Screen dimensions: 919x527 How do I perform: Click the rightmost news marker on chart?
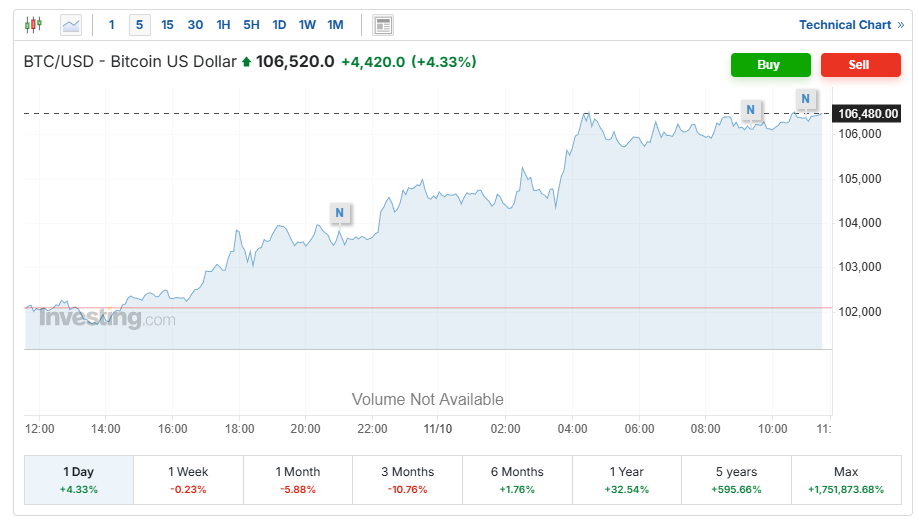pyautogui.click(x=806, y=98)
